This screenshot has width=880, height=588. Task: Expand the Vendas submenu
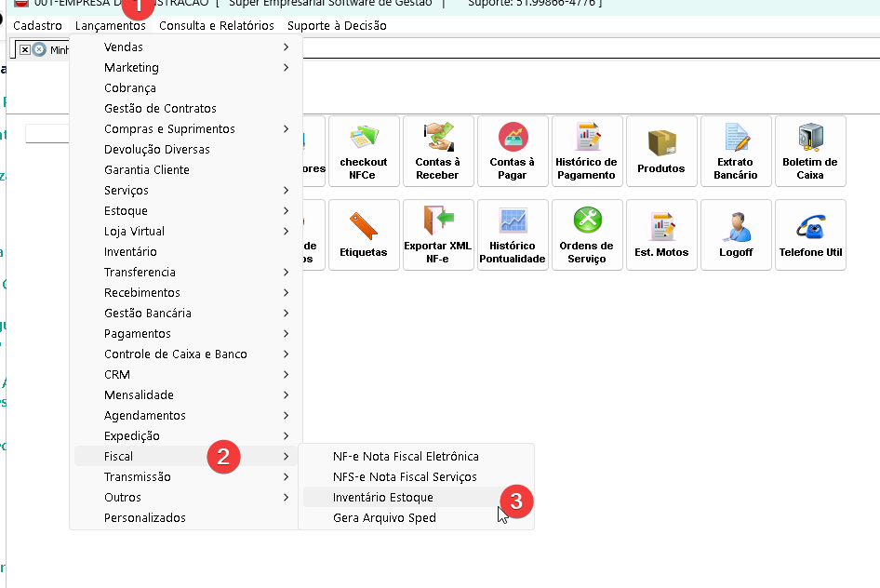[x=186, y=47]
